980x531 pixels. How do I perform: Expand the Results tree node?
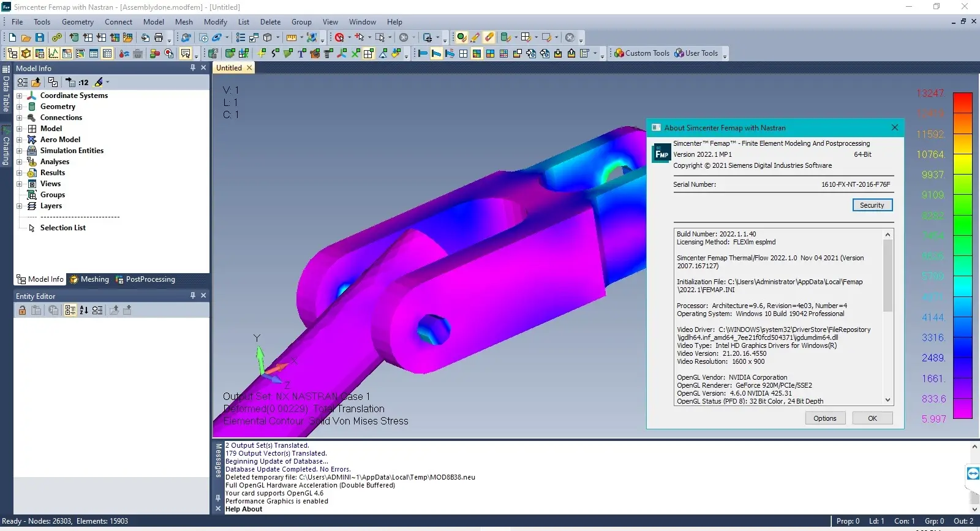(19, 173)
